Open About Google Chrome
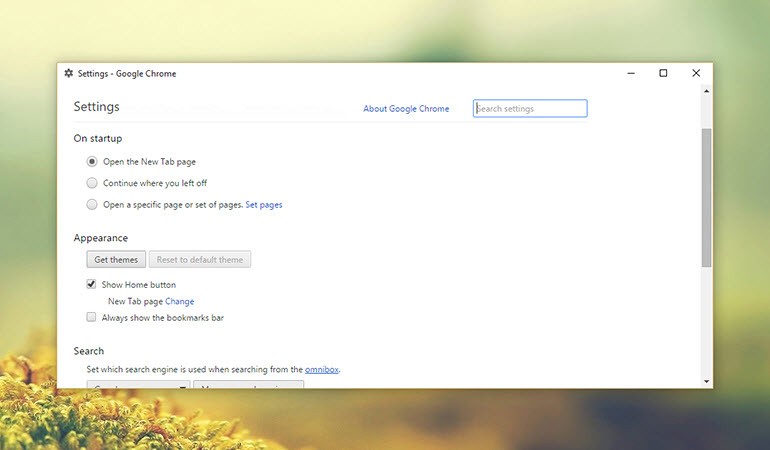 (406, 109)
